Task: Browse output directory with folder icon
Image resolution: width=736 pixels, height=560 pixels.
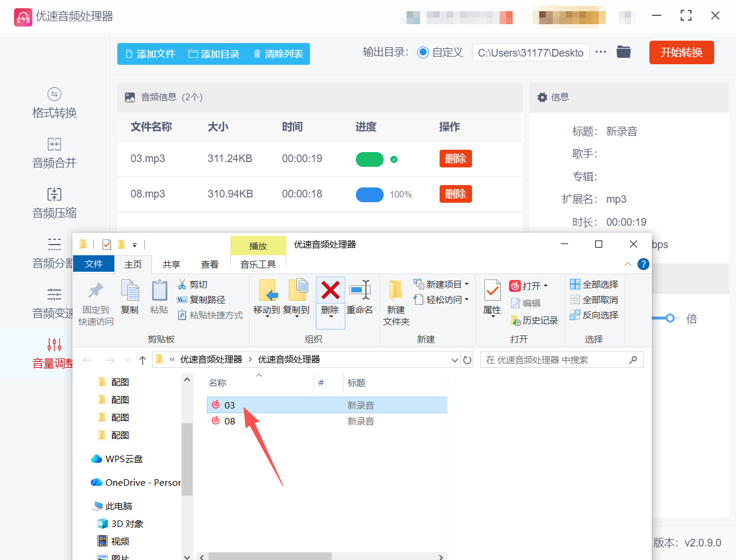Action: point(624,52)
